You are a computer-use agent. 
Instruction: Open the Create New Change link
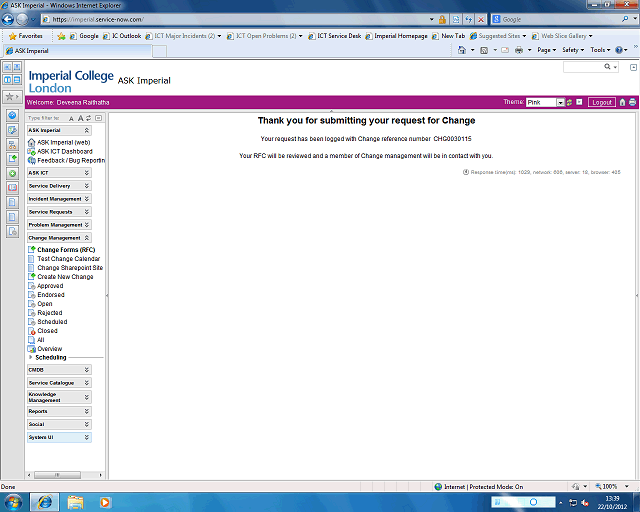coord(65,277)
